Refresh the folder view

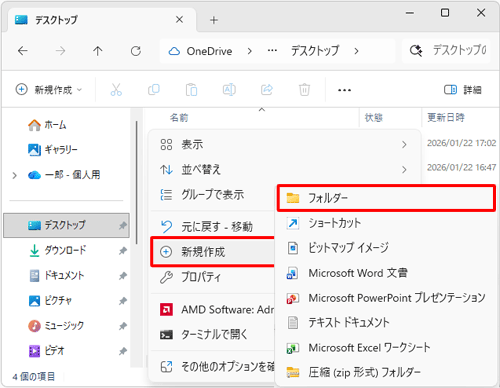[136, 51]
